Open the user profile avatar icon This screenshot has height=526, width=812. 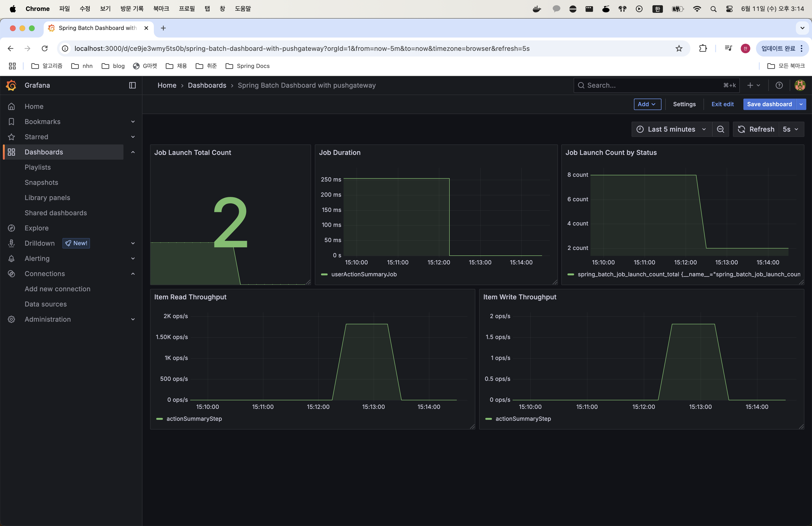[x=800, y=85]
